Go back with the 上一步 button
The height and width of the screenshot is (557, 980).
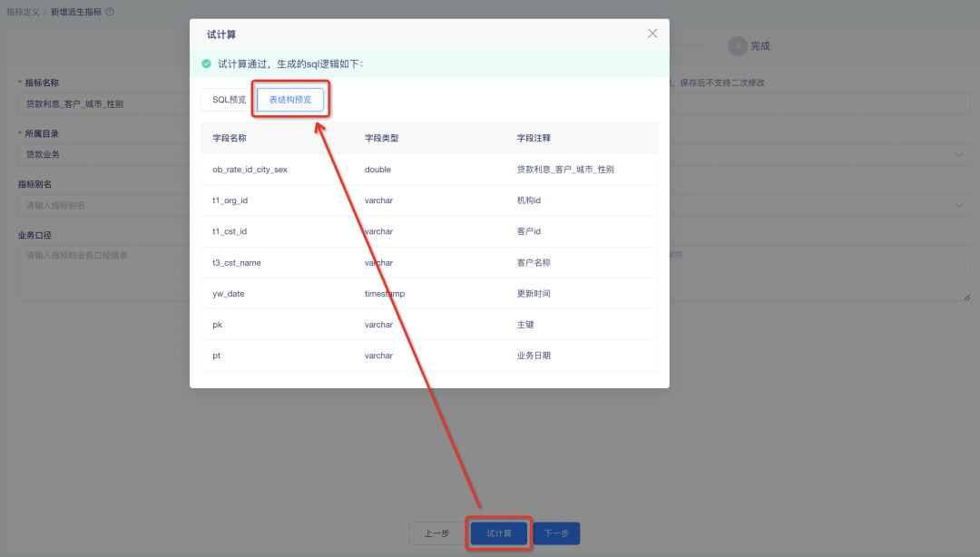pyautogui.click(x=436, y=533)
